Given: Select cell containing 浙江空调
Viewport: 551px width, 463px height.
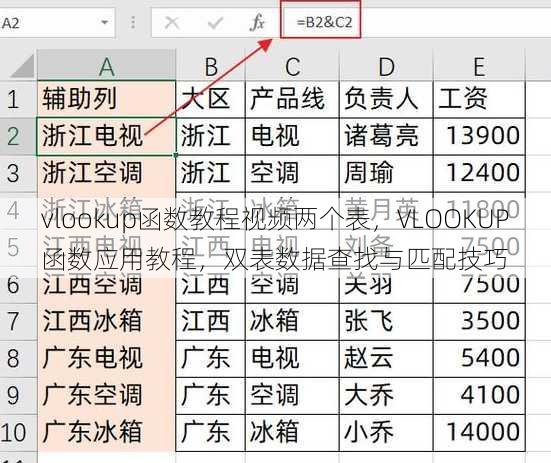Looking at the screenshot, I should tap(106, 173).
